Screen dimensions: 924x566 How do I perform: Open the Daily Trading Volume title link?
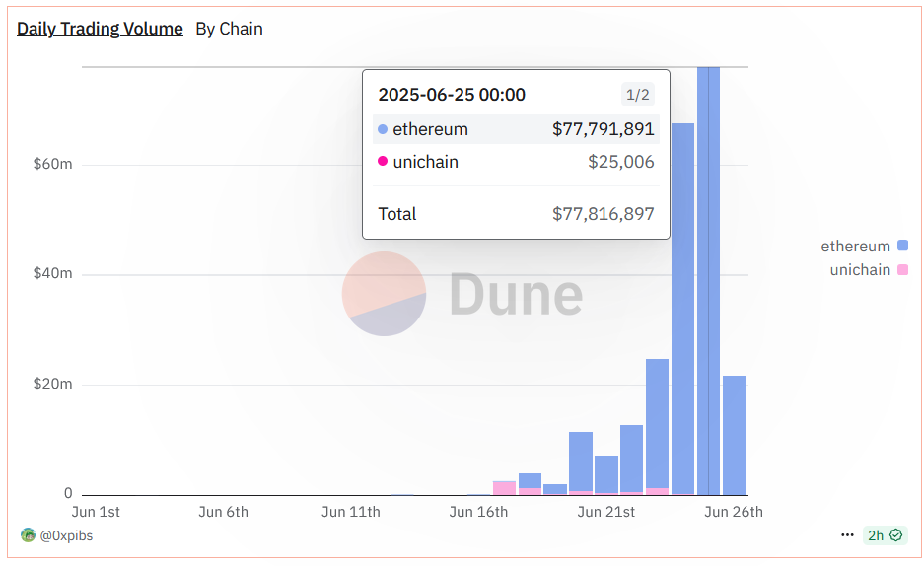pos(100,29)
